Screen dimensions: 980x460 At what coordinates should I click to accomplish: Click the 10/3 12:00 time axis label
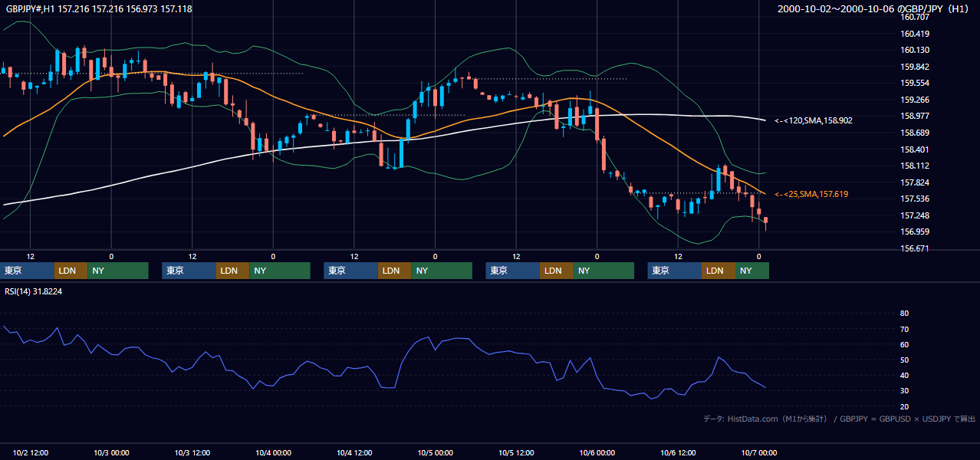click(x=192, y=452)
